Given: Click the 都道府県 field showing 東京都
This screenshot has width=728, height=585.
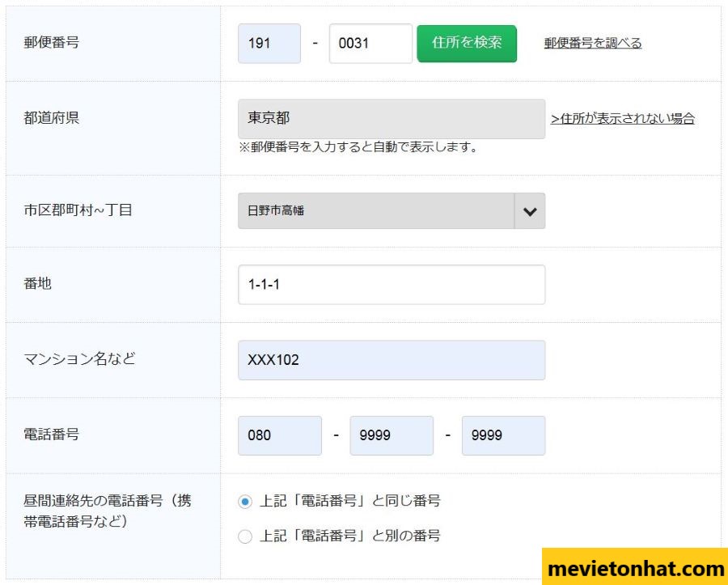Looking at the screenshot, I should click(x=392, y=119).
